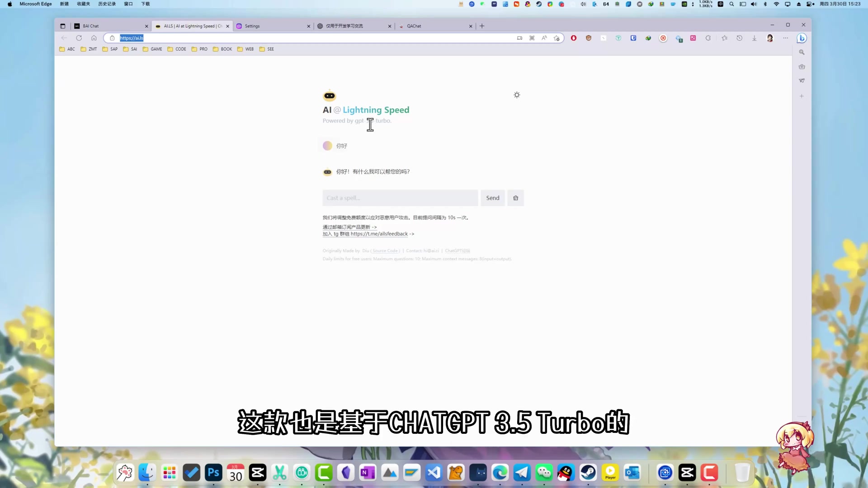Click the Settings tab browser icon
868x488 pixels.
click(238, 26)
